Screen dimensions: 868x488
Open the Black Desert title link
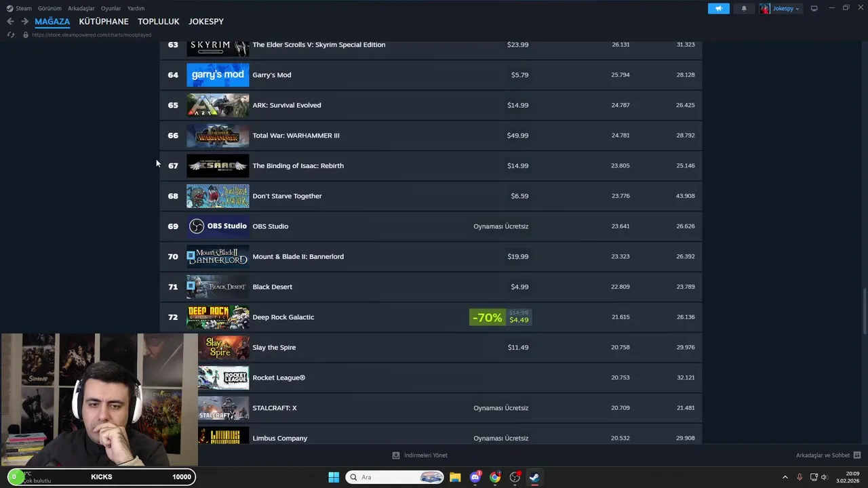[272, 287]
